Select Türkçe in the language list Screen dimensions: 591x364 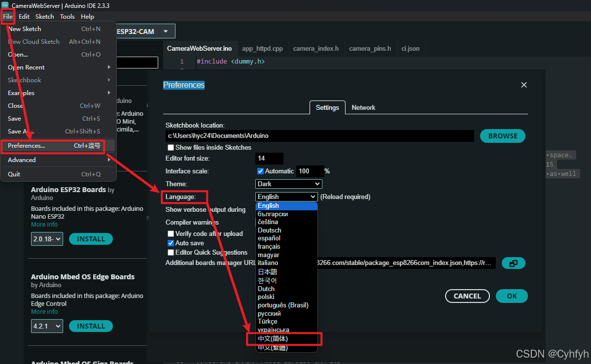click(286, 322)
